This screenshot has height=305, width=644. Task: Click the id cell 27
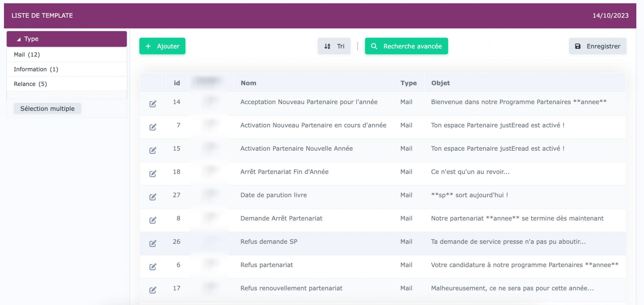pos(176,195)
